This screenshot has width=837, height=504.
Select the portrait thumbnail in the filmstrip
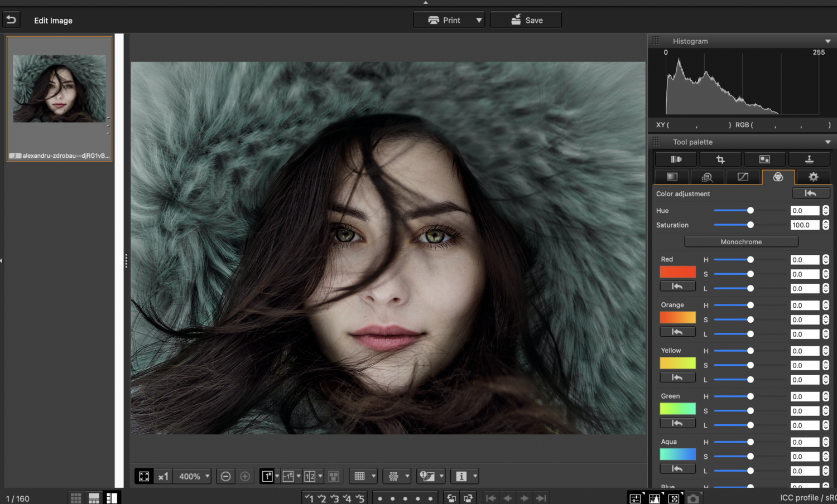pos(59,89)
